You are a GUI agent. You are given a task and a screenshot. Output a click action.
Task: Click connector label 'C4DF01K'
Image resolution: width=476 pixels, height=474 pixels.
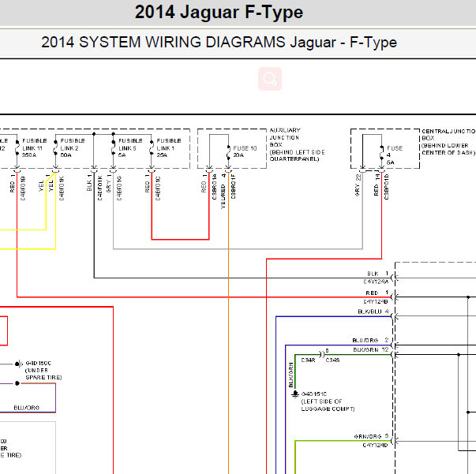(x=100, y=188)
